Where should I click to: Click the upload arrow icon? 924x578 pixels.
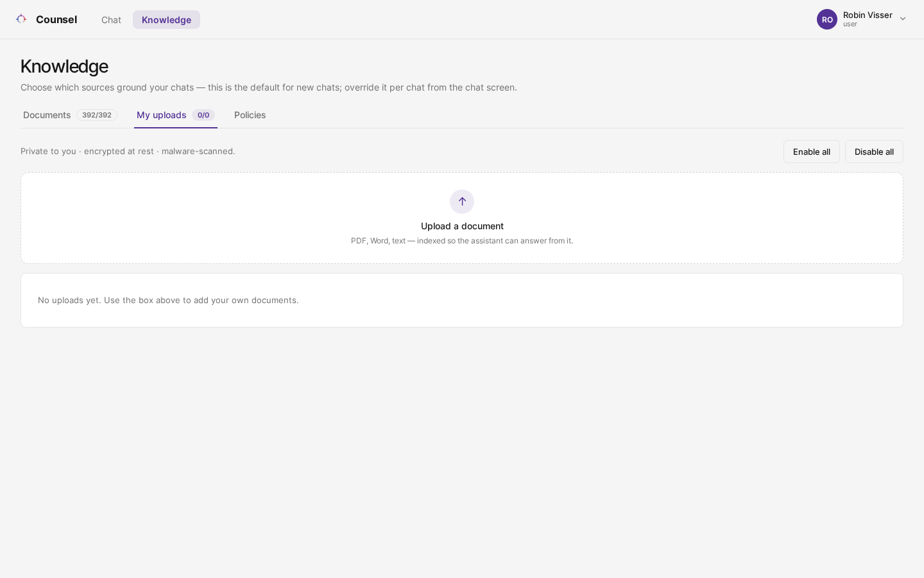tap(462, 202)
